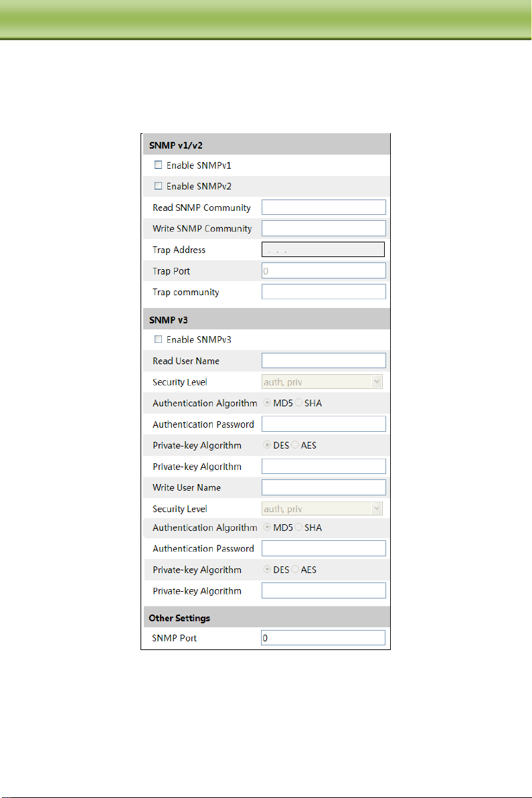Expand Security Level dropdown below Write User Name
This screenshot has width=532, height=798.
point(322,509)
